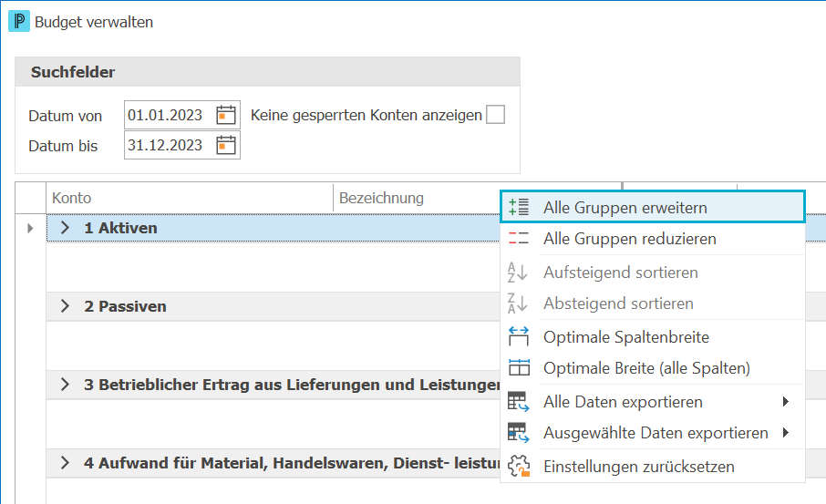Choose Optimale Spaltenbreite menu entry
This screenshot has width=826, height=504.
pos(653,336)
